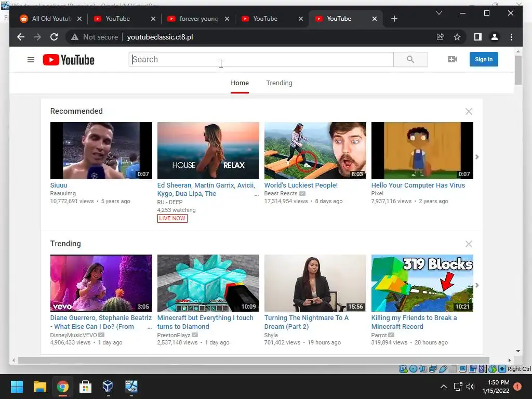Click the Chrome taskbar icon
Image resolution: width=532 pixels, height=399 pixels.
[62, 387]
